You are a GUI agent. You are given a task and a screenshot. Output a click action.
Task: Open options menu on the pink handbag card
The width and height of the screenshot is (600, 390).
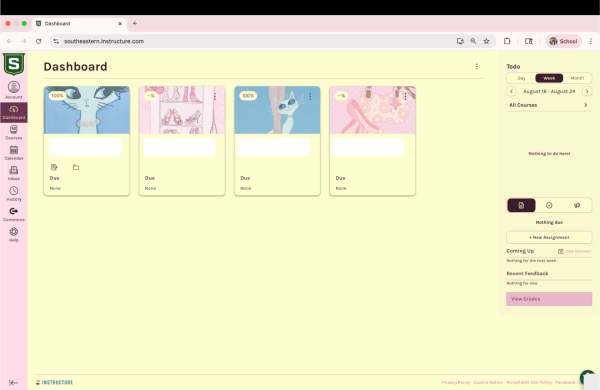pos(405,96)
